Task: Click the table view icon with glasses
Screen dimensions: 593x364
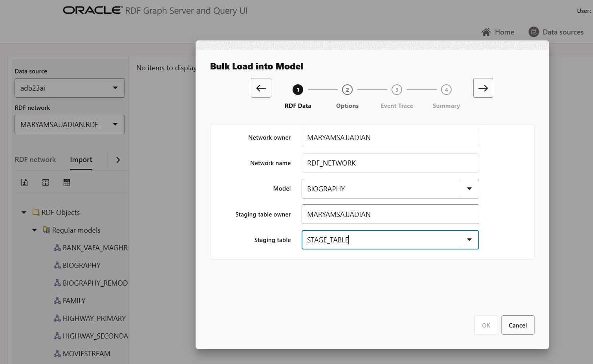Action: [x=67, y=182]
